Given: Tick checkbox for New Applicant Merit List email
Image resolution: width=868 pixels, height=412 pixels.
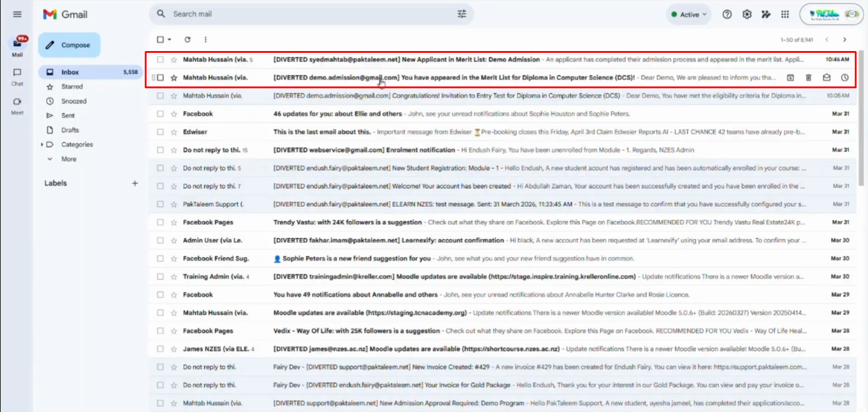Looking at the screenshot, I should point(160,59).
